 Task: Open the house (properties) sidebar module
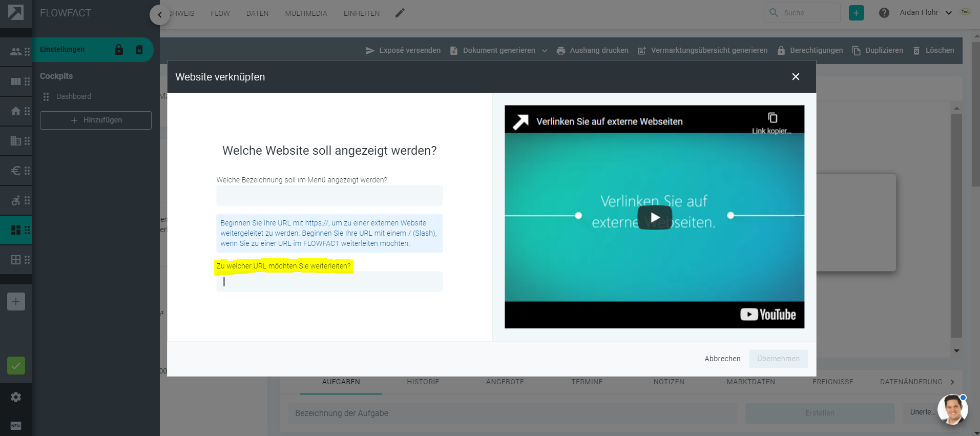[16, 111]
